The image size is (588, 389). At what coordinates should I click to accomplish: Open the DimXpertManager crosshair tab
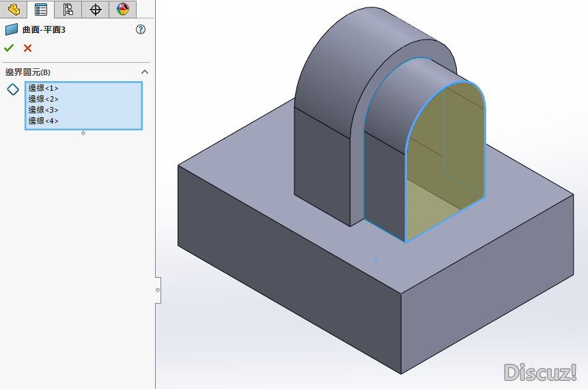click(95, 10)
